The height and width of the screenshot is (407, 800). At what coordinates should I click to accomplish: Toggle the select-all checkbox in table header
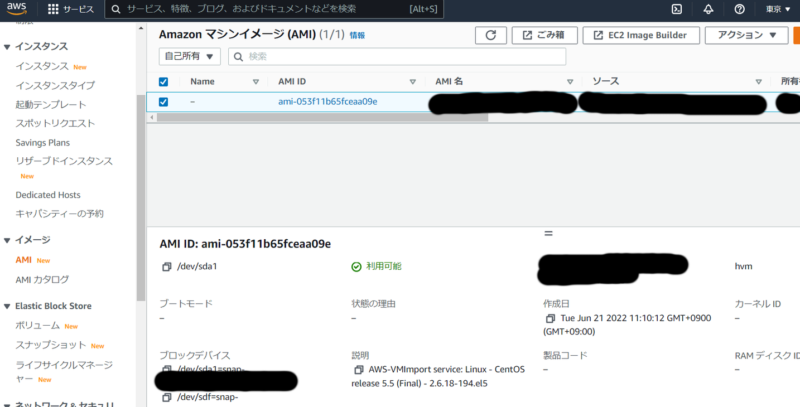tap(164, 81)
